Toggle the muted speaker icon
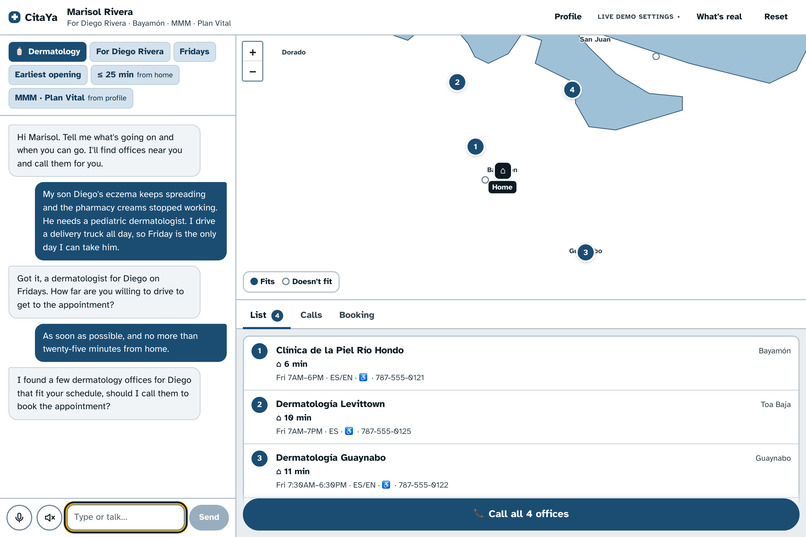This screenshot has width=806, height=537. [49, 517]
